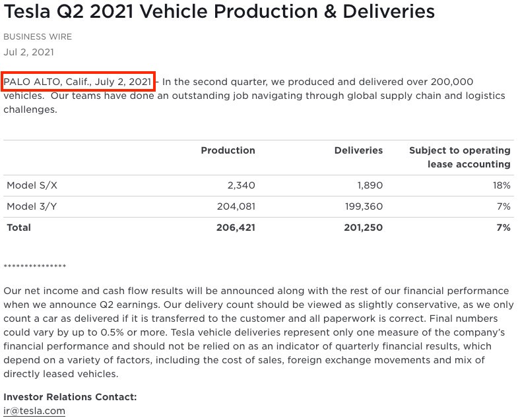Click the BUSINESS WIRE source label
Screen dimensions: 518x420
tap(38, 37)
